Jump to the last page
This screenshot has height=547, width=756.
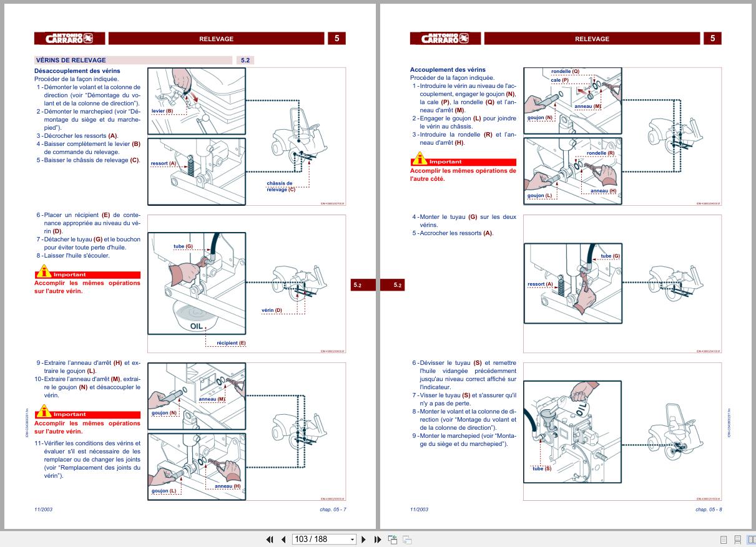(378, 540)
